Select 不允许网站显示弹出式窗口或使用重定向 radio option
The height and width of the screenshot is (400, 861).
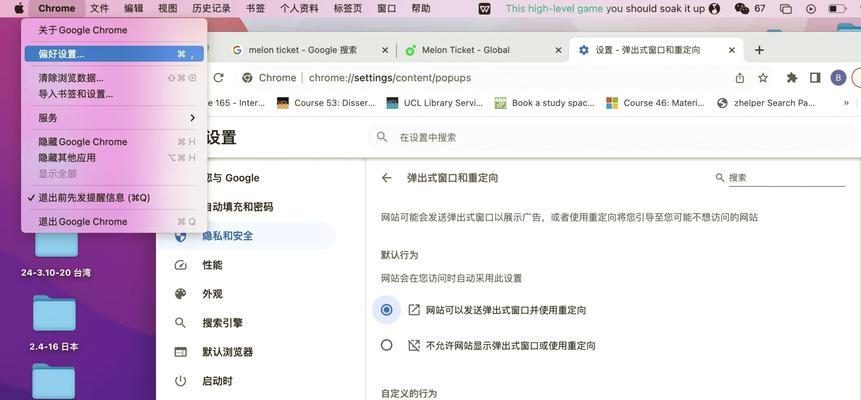pos(387,345)
